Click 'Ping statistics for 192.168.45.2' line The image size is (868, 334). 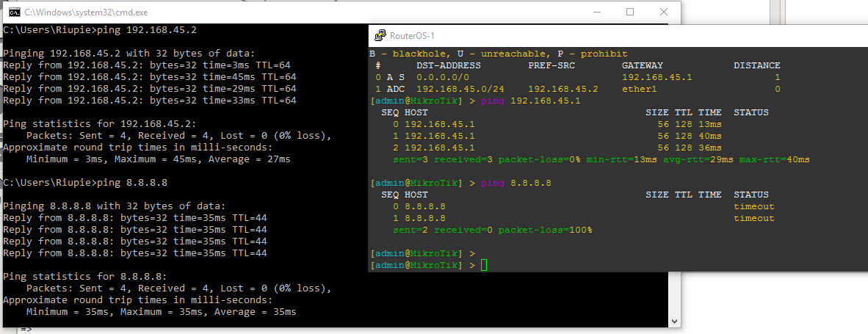click(100, 124)
